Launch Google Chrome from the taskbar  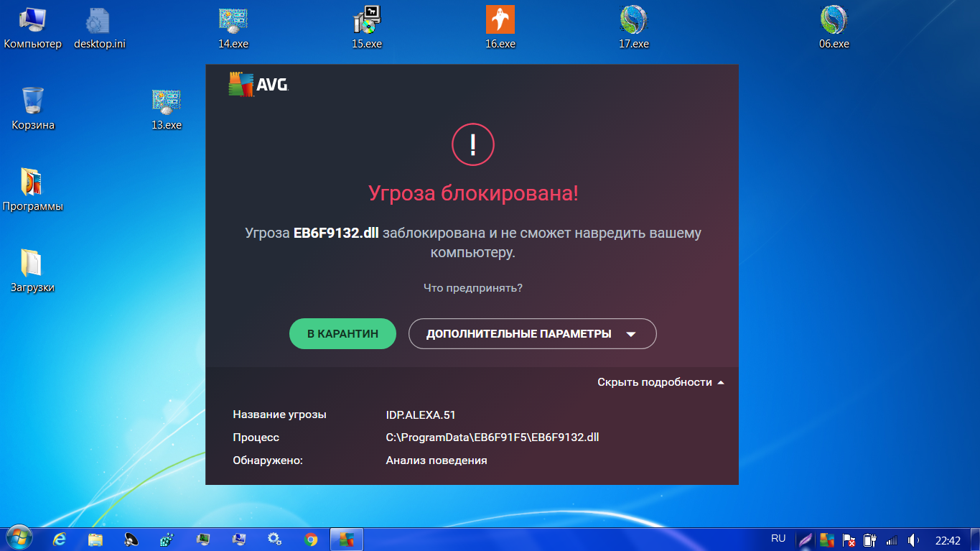point(311,539)
